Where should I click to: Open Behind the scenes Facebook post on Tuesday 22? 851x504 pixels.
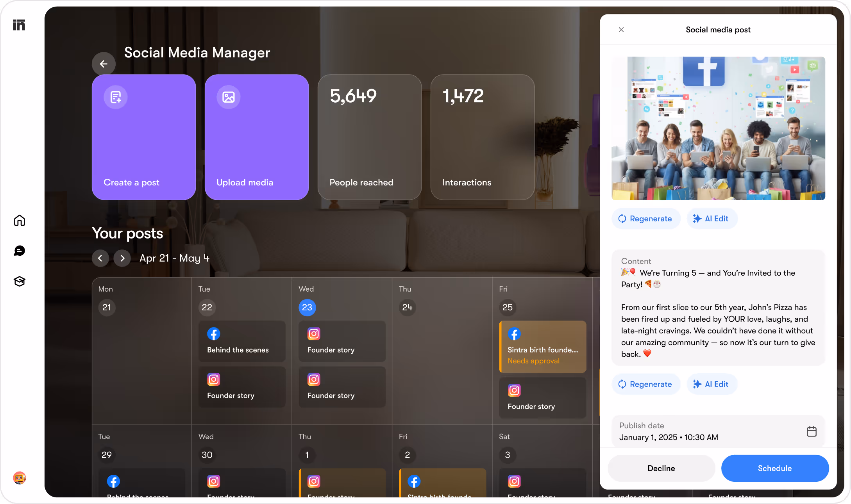(242, 341)
